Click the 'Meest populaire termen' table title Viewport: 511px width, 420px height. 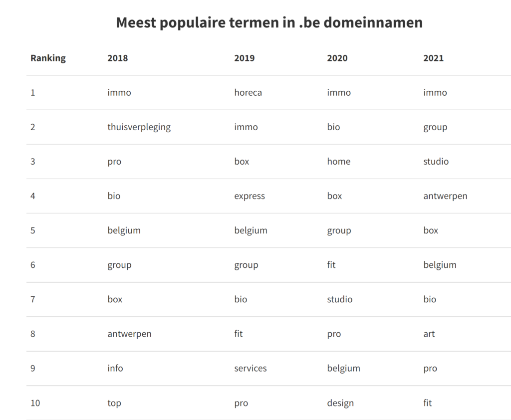point(269,22)
